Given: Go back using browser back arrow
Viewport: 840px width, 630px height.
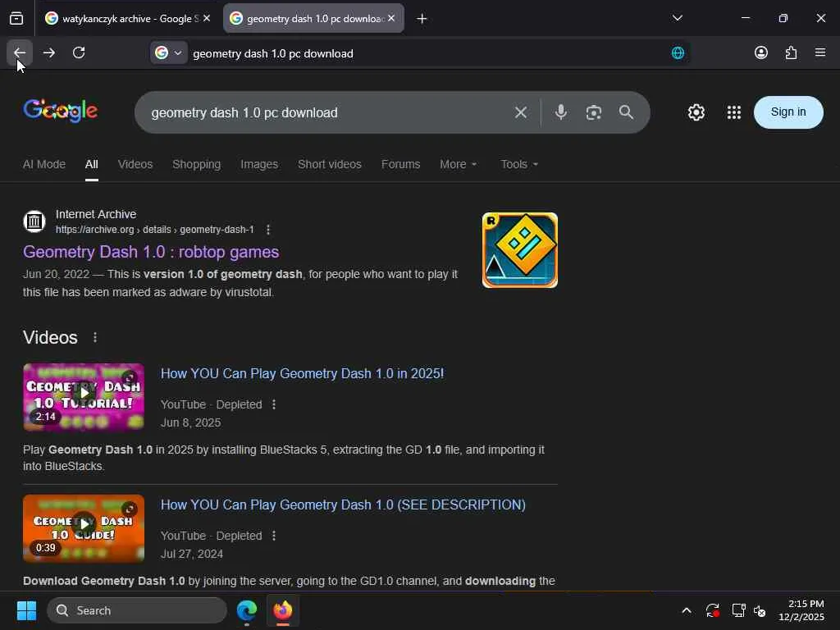Looking at the screenshot, I should pyautogui.click(x=20, y=53).
